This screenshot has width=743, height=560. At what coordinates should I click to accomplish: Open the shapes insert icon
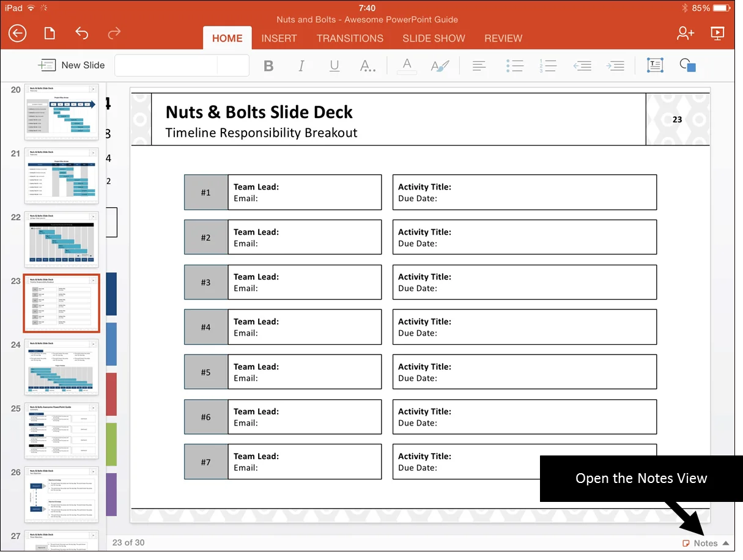coord(688,65)
